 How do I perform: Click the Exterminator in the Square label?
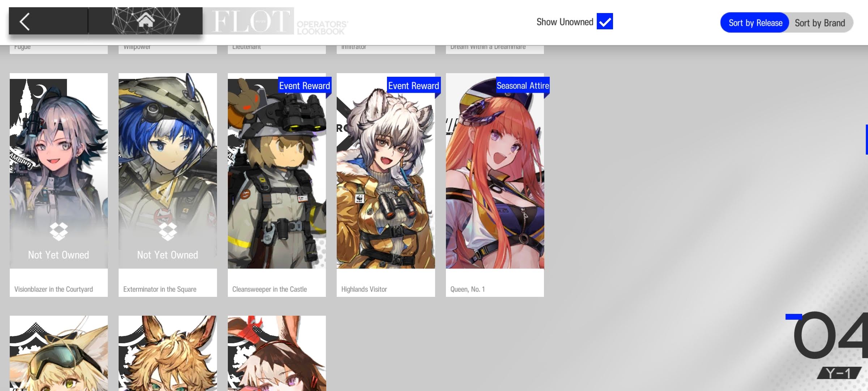pyautogui.click(x=160, y=289)
